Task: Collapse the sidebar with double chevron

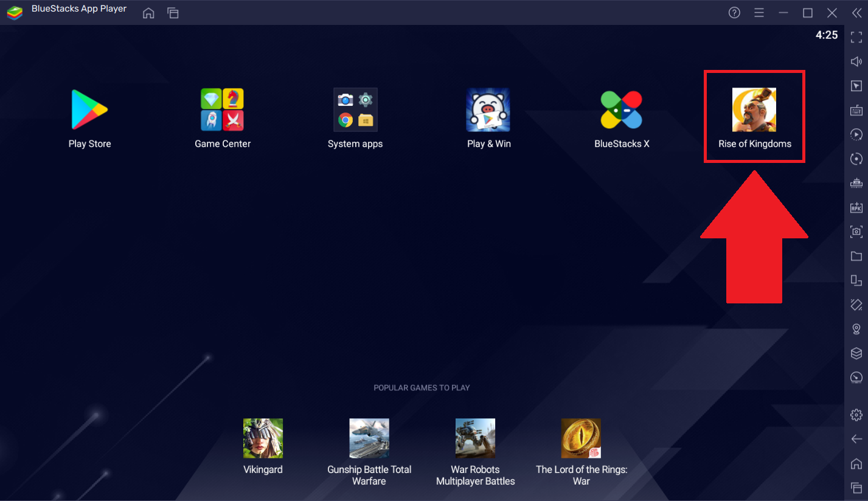Action: click(x=856, y=13)
